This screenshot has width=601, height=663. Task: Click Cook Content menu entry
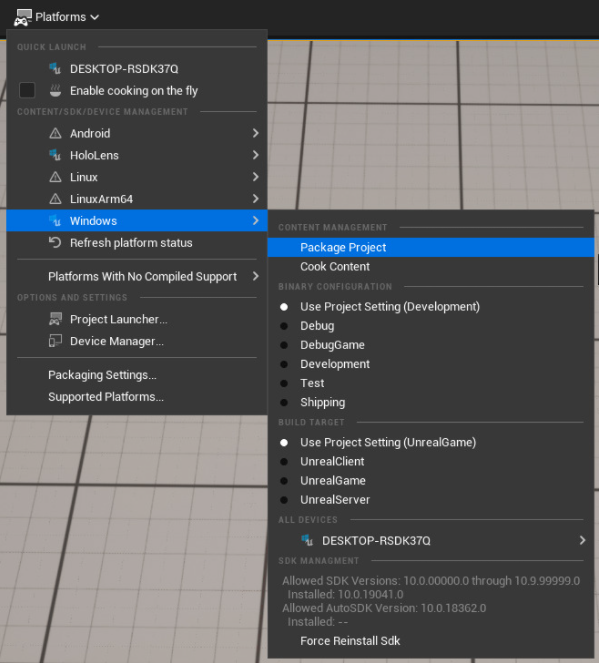431,267
